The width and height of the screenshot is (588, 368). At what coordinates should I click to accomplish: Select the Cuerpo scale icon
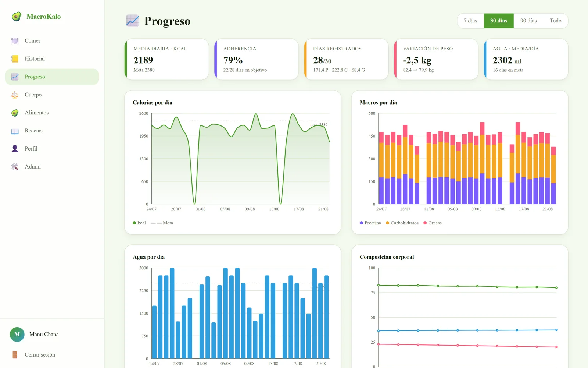tap(15, 95)
